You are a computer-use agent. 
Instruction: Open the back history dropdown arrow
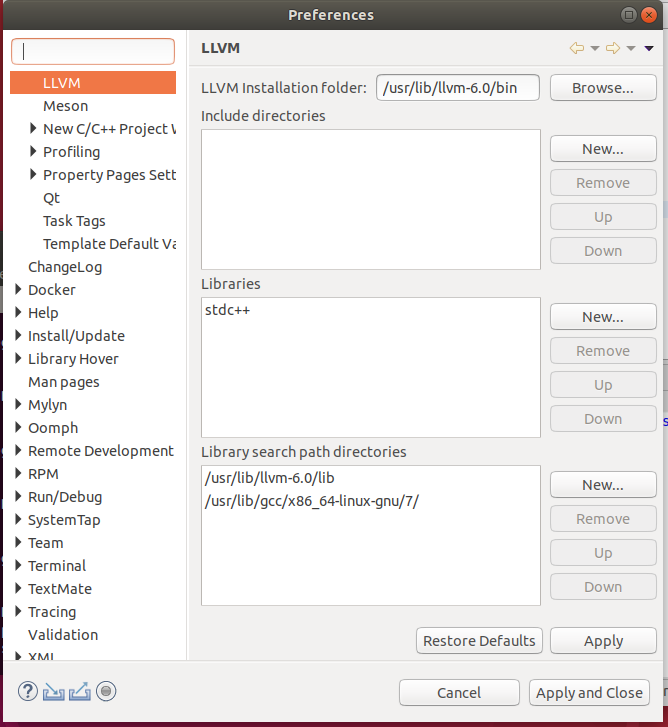(x=595, y=48)
